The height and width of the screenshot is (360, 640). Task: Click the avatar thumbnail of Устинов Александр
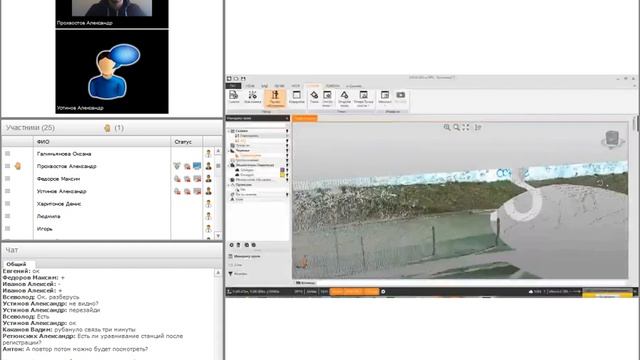tap(112, 72)
